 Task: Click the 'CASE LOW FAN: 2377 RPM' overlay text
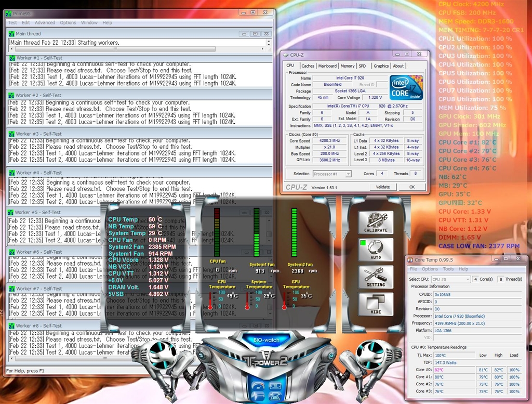point(478,246)
